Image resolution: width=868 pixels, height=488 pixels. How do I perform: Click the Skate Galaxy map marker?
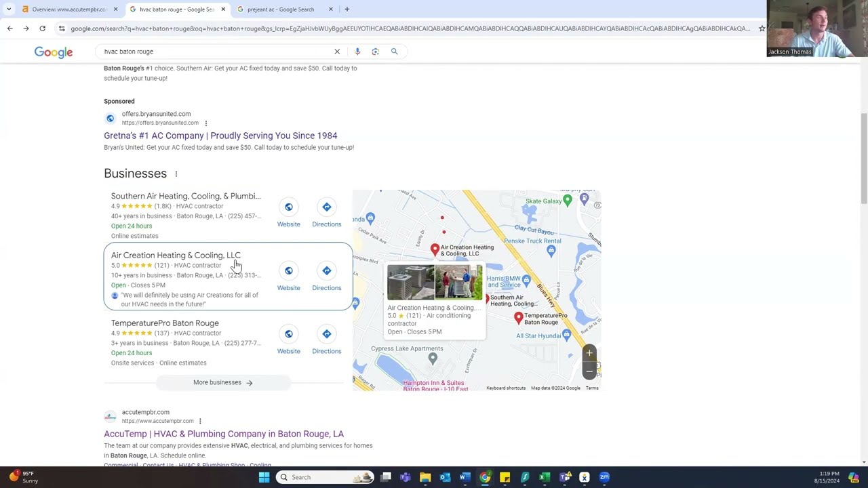568,201
